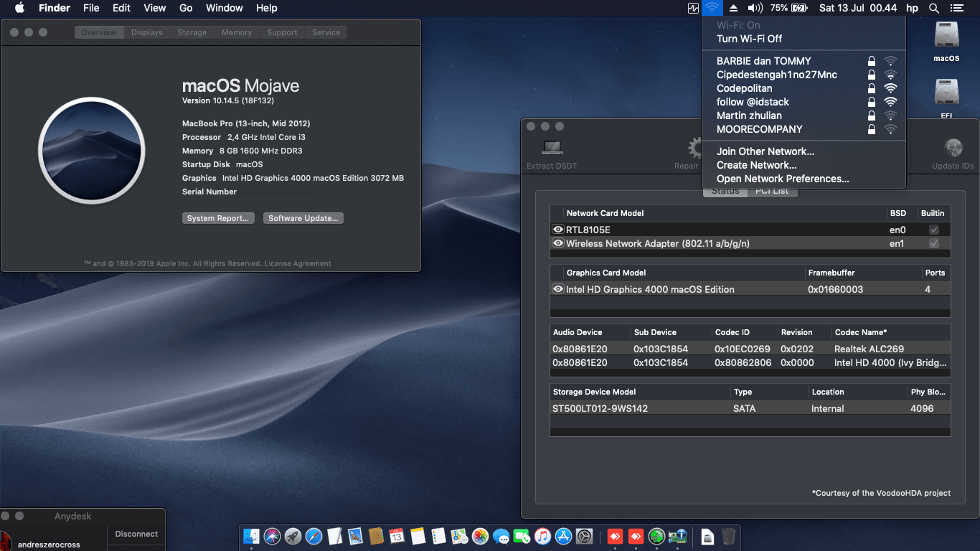Toggle Builtin checkbox for RTL8105E
Screen dimensions: 980x551
(933, 230)
